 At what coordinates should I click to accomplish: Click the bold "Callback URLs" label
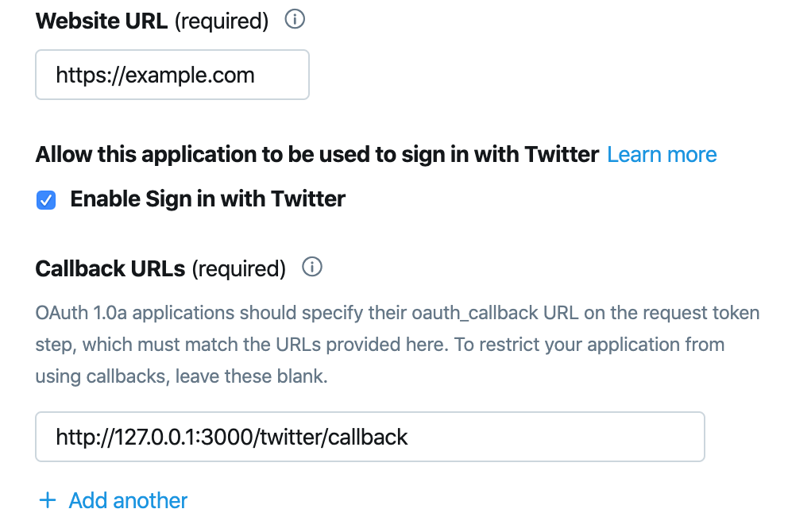(x=110, y=269)
